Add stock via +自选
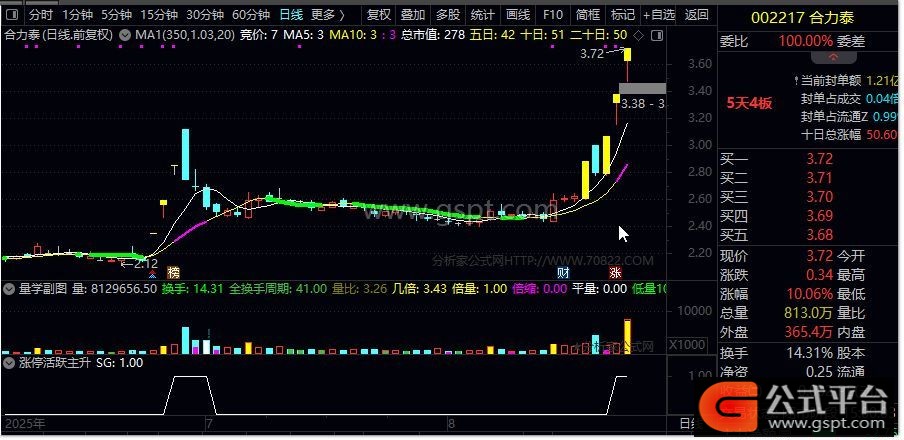Viewport: 904px width, 440px height. coord(659,14)
